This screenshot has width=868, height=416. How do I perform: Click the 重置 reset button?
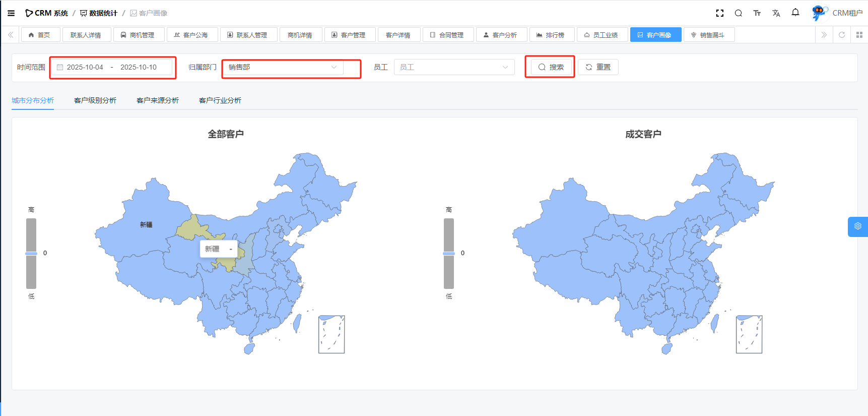(x=598, y=67)
